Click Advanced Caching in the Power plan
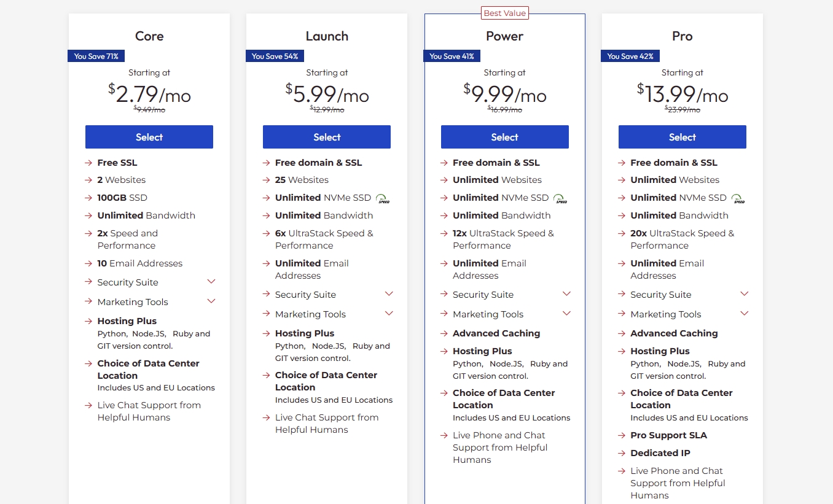 [496, 333]
